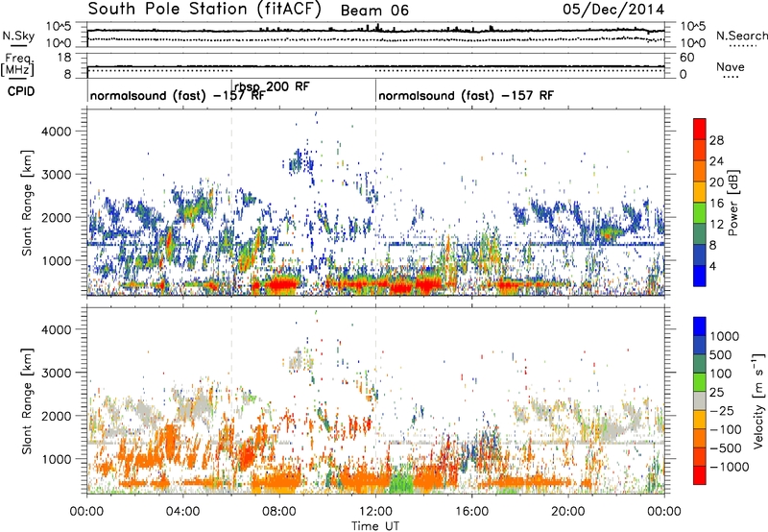
Task: Click the second 'normalsound (fast) -157 RF' label after 12:00
Action: (x=466, y=95)
